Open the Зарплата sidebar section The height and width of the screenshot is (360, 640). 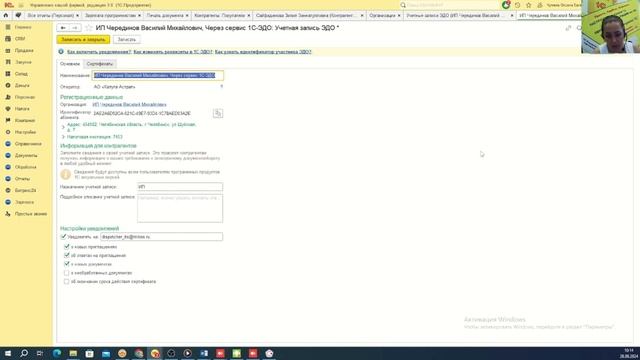(x=24, y=202)
